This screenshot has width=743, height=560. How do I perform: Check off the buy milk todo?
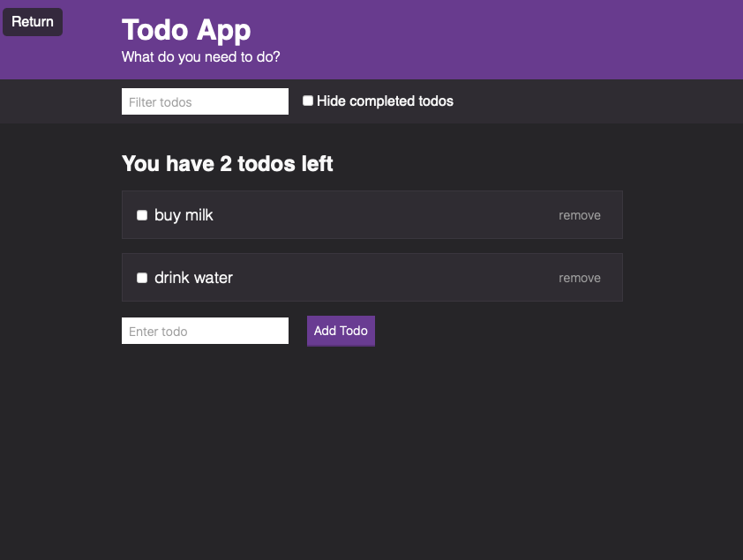(142, 215)
